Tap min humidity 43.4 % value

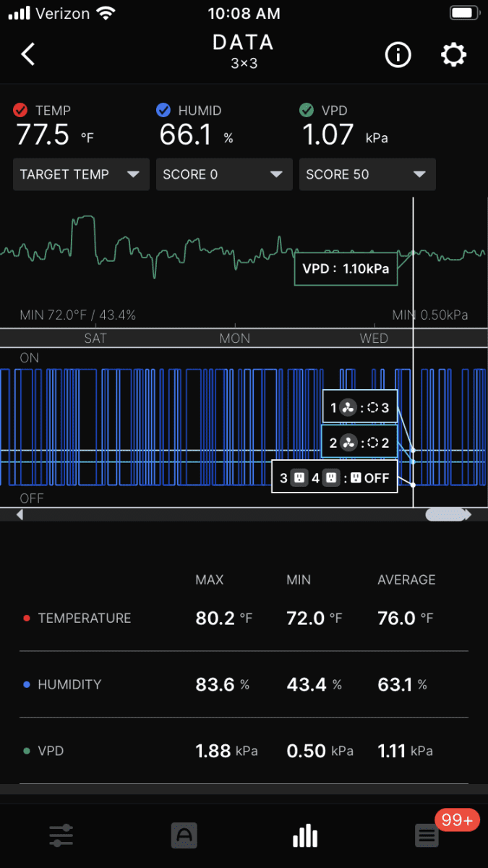314,684
